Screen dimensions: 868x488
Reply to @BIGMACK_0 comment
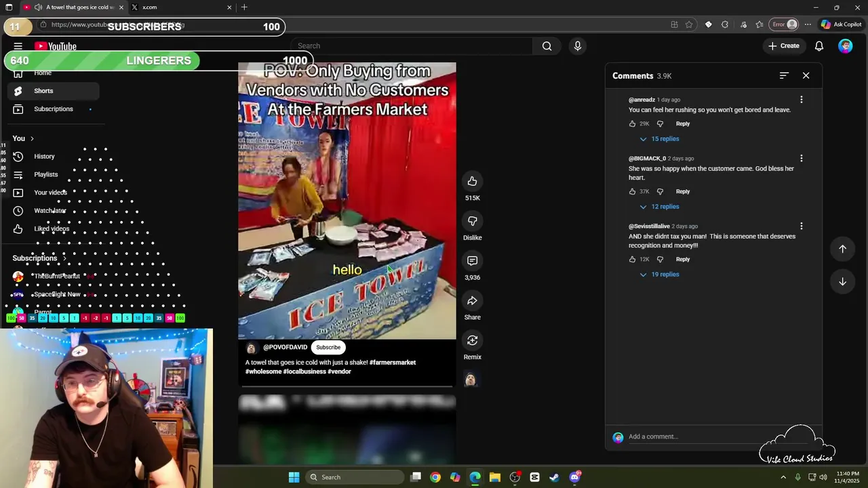click(683, 192)
